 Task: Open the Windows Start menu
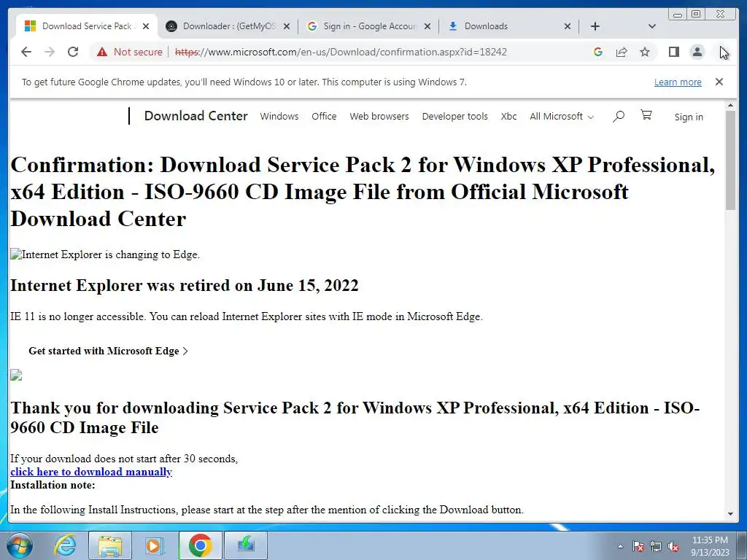19,545
